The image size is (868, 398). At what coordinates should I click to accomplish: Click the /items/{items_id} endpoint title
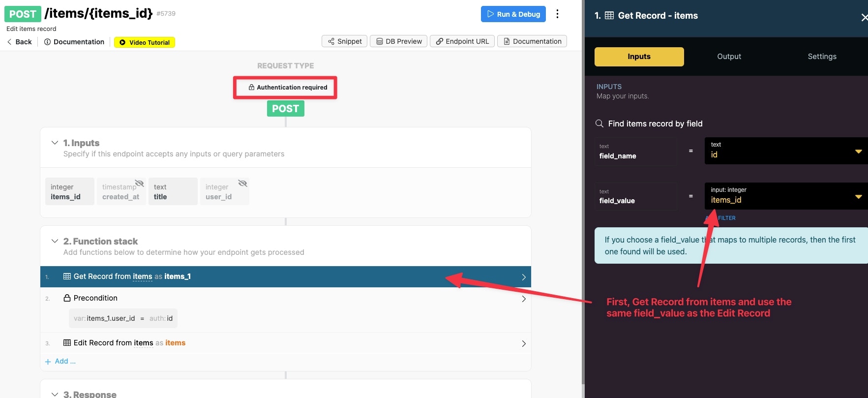click(98, 13)
